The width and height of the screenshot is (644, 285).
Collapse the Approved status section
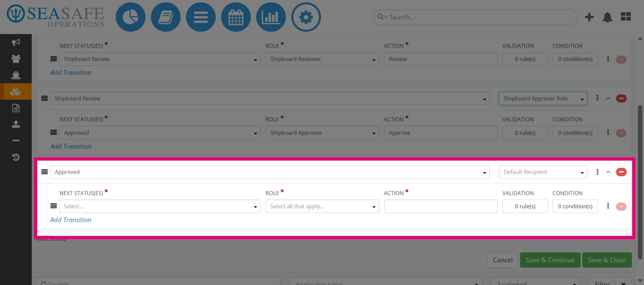pos(608,172)
